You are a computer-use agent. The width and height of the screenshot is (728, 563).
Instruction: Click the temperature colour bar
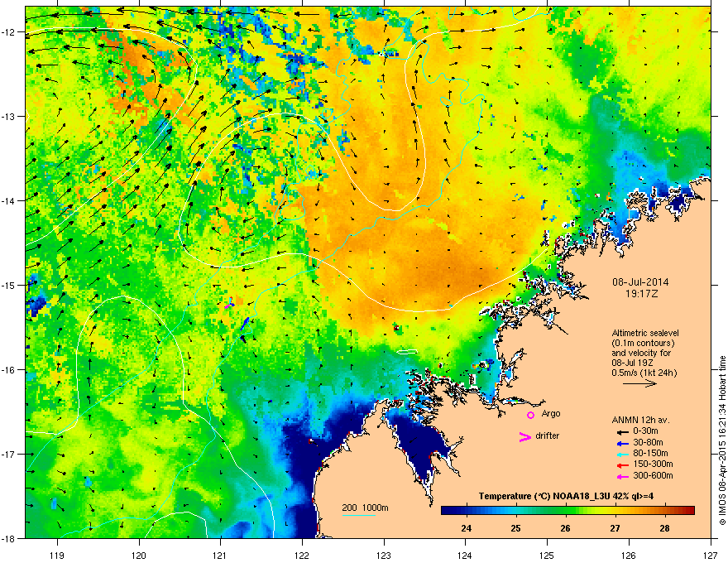tap(568, 511)
